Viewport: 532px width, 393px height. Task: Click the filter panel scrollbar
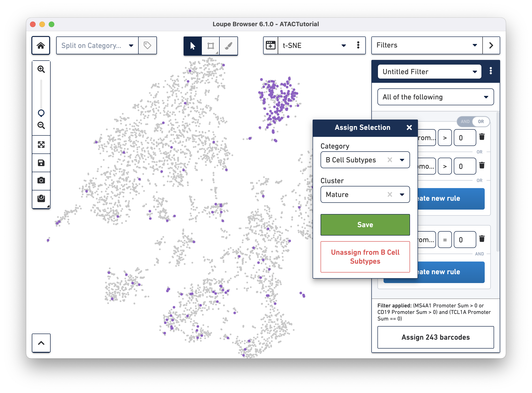tap(498, 182)
